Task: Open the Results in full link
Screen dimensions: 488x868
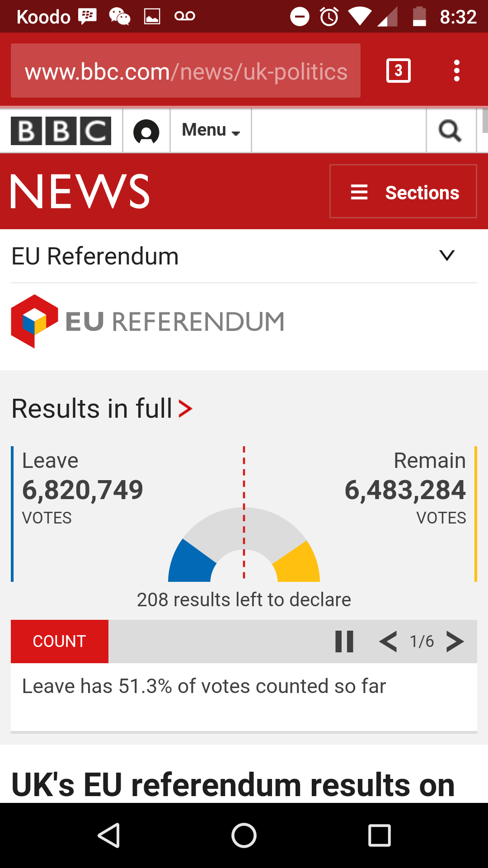Action: click(x=102, y=409)
